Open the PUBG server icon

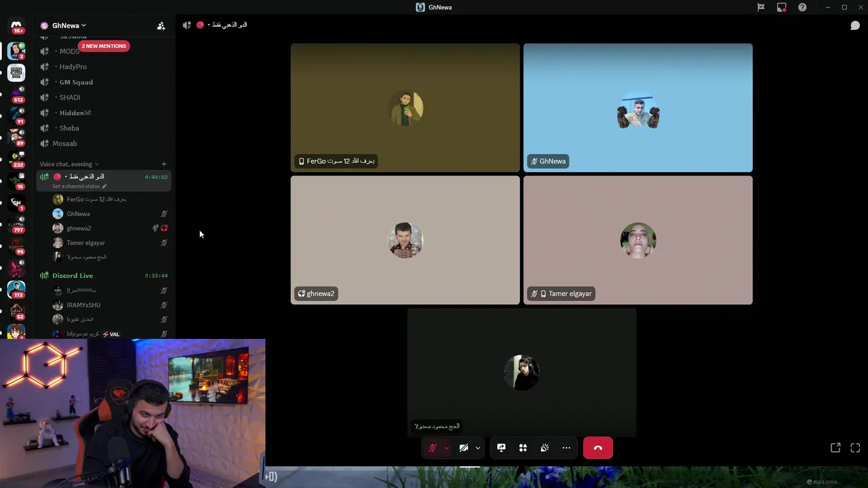16,72
